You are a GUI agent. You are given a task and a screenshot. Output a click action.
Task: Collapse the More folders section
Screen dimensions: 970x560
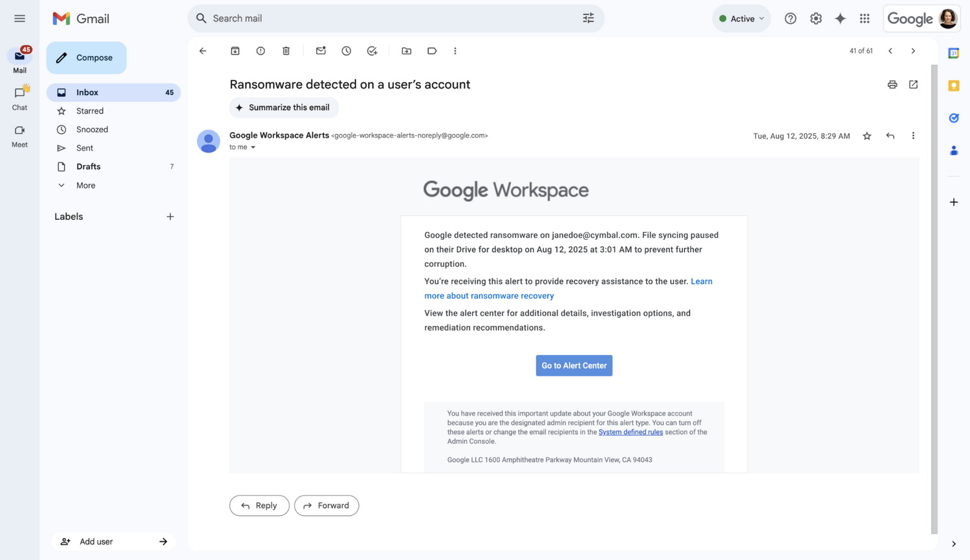pos(61,185)
